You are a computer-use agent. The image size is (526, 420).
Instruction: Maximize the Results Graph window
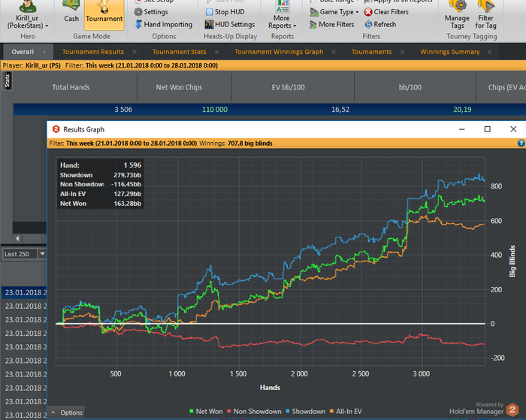tap(488, 129)
